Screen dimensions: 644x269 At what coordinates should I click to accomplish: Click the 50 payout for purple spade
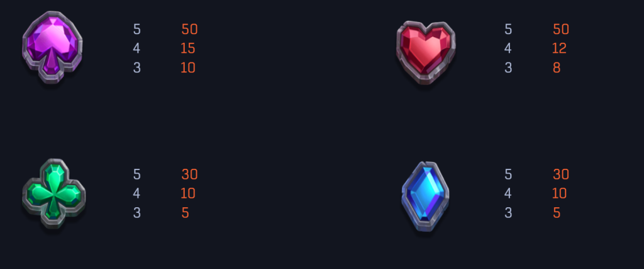point(189,29)
